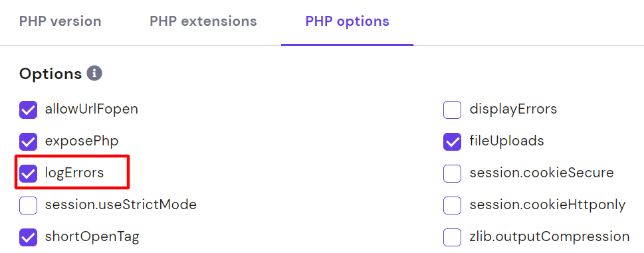The height and width of the screenshot is (253, 644).
Task: Enable zlib.outputCompression checkbox
Action: pyautogui.click(x=452, y=238)
